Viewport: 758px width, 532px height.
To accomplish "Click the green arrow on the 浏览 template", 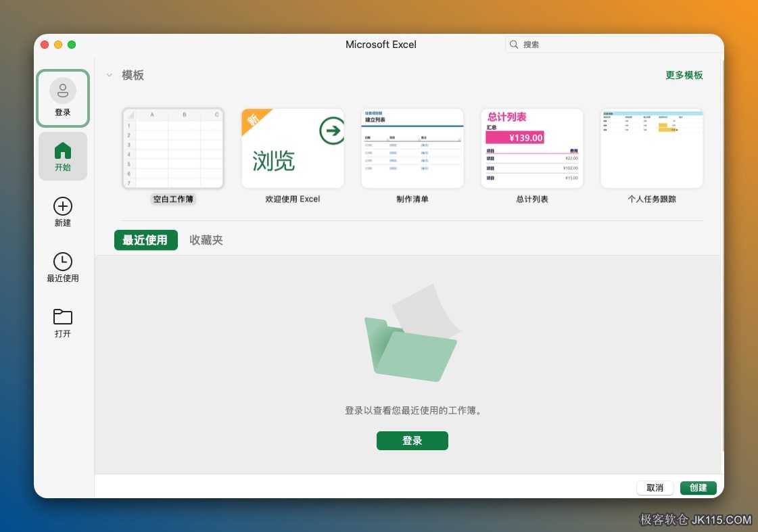I will tap(332, 130).
